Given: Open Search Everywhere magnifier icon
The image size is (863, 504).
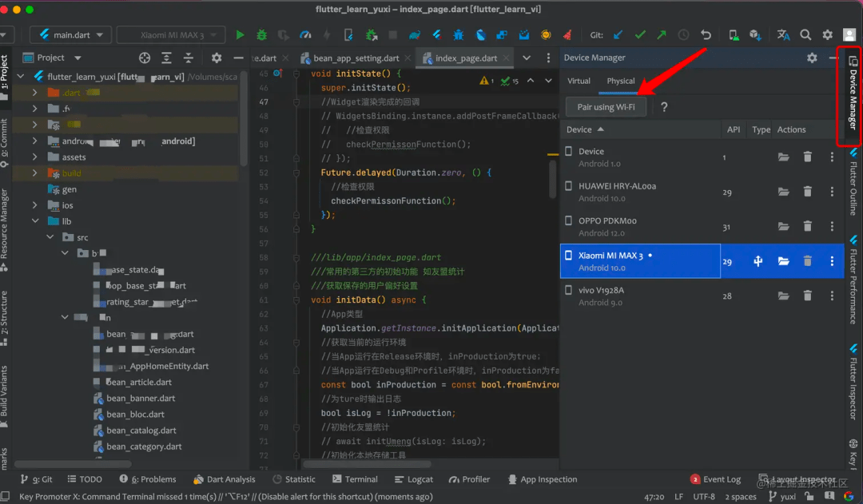Looking at the screenshot, I should pyautogui.click(x=805, y=34).
